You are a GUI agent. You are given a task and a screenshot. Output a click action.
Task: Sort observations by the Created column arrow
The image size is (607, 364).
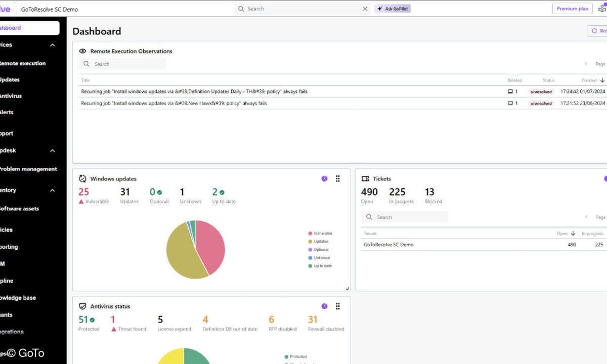(x=602, y=80)
